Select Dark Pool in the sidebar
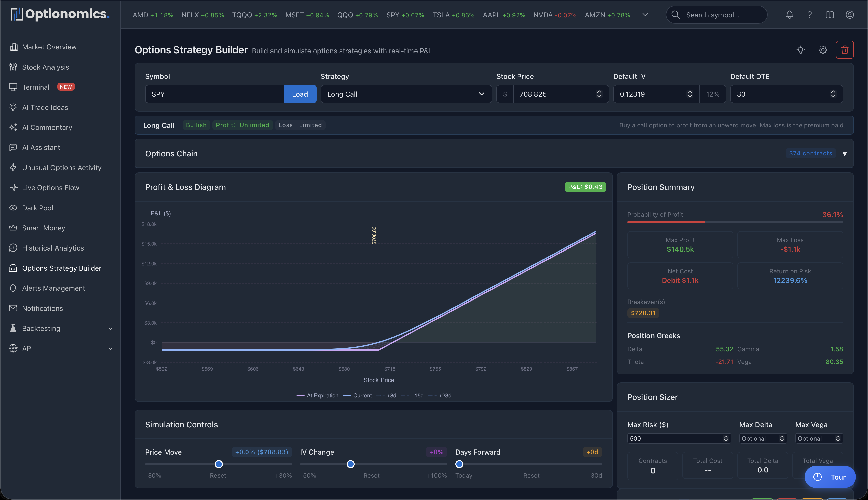This screenshot has width=868, height=500. (37, 208)
